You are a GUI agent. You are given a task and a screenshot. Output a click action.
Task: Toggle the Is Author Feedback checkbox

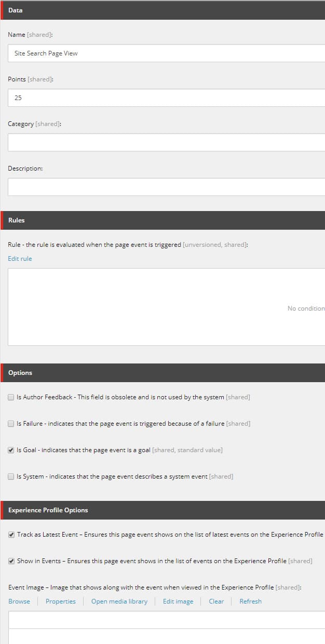(x=11, y=397)
